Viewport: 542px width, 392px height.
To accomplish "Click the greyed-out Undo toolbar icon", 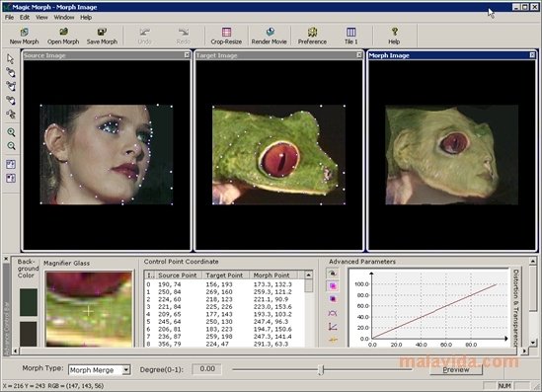I will (144, 37).
